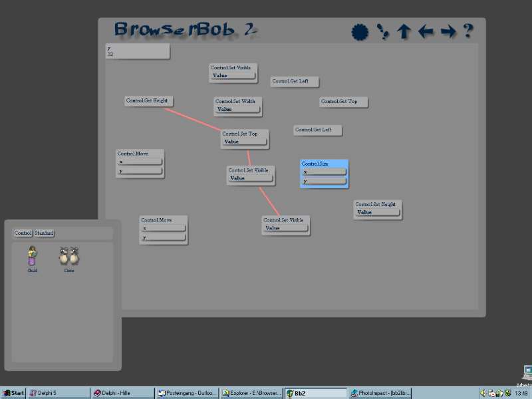The height and width of the screenshot is (399, 532).
Task: Click the up arrow toolbar icon
Action: (x=404, y=31)
